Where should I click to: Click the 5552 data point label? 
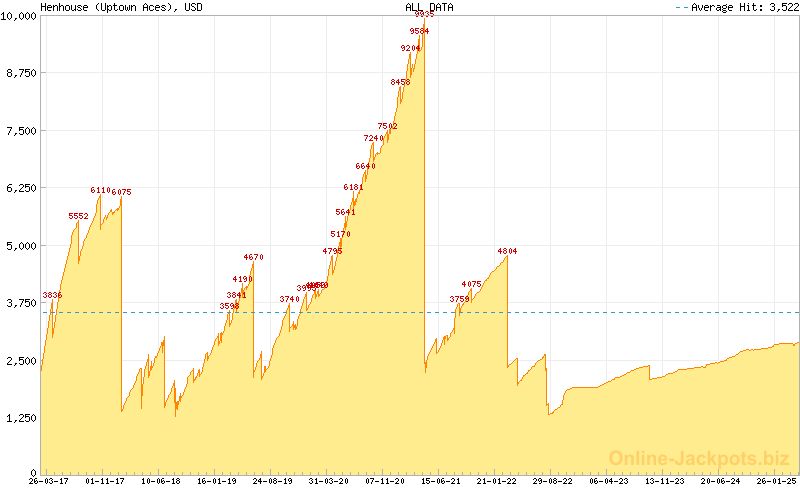[79, 216]
